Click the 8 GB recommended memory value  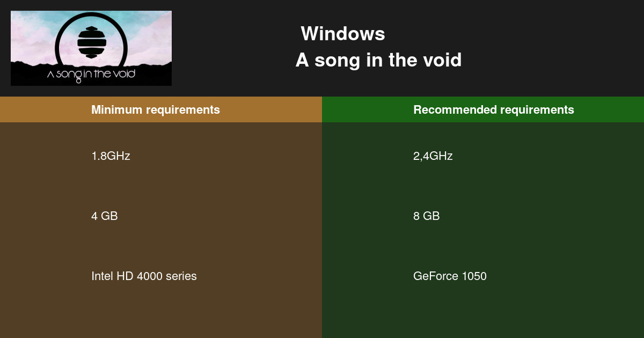coord(427,216)
